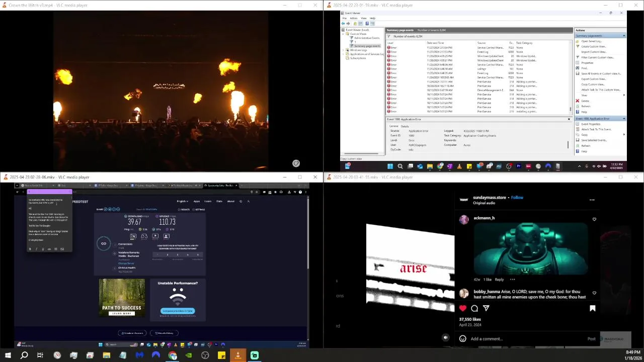Click the tree pane horizontal scrollbar

(361, 154)
